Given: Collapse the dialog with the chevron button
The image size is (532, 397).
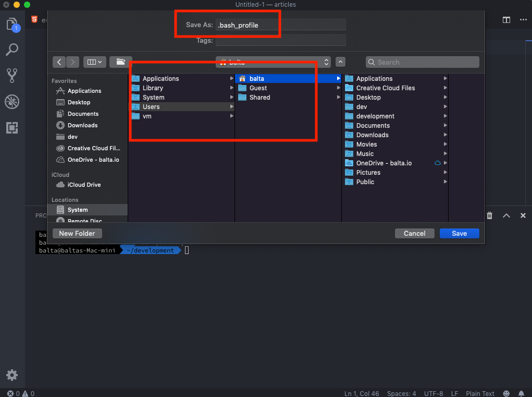Looking at the screenshot, I should [x=340, y=62].
